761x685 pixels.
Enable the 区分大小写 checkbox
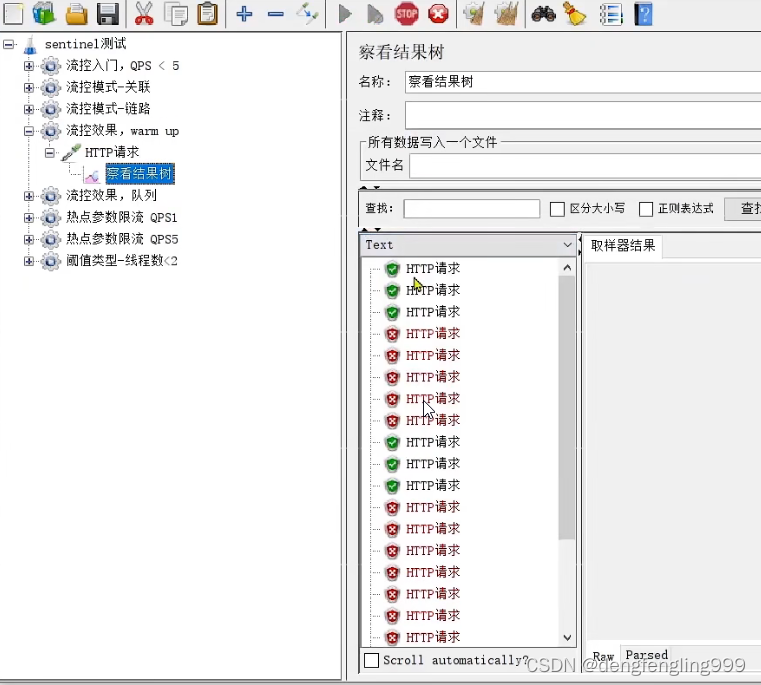557,209
